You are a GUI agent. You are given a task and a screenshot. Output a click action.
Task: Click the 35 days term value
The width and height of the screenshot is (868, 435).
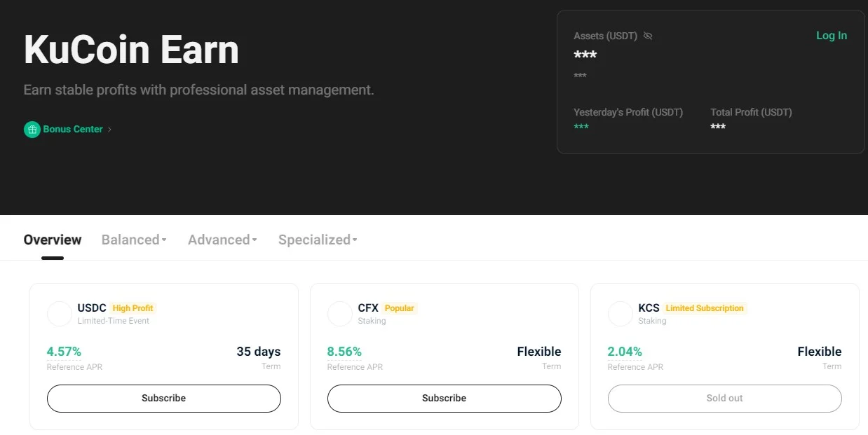coord(259,352)
